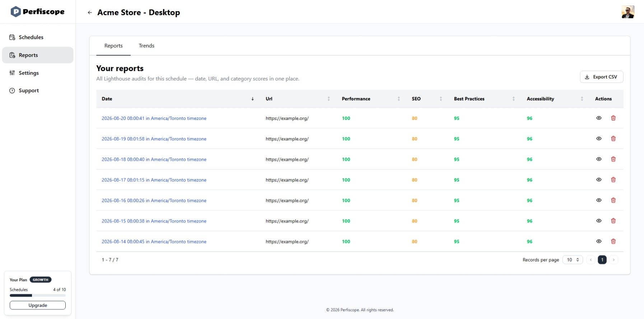
Task: Open the user avatar profile picture
Action: point(628,12)
